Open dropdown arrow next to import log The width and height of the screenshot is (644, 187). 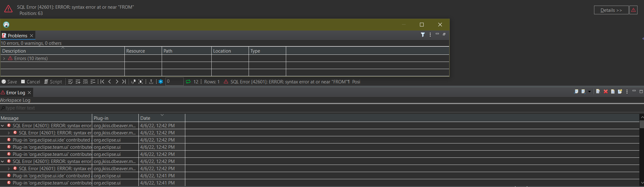tap(589, 92)
